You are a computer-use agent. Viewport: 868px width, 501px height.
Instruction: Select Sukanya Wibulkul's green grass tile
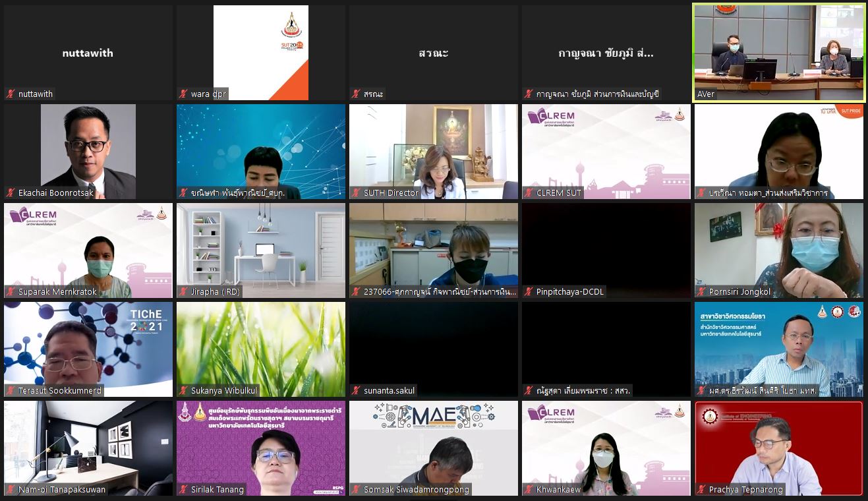point(261,349)
